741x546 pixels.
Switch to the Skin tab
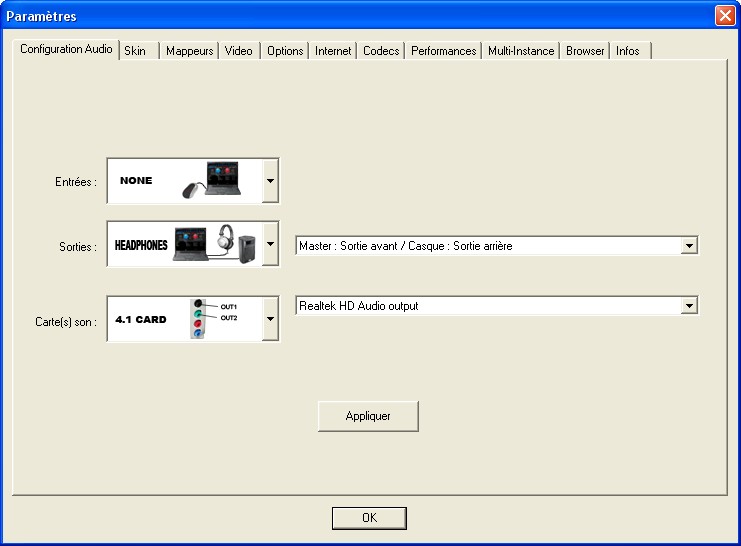(x=135, y=51)
